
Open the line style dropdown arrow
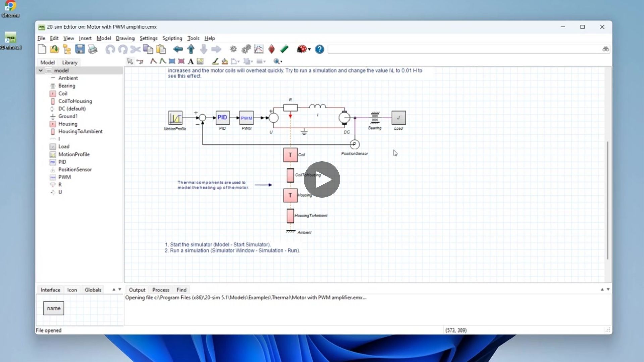tap(265, 61)
